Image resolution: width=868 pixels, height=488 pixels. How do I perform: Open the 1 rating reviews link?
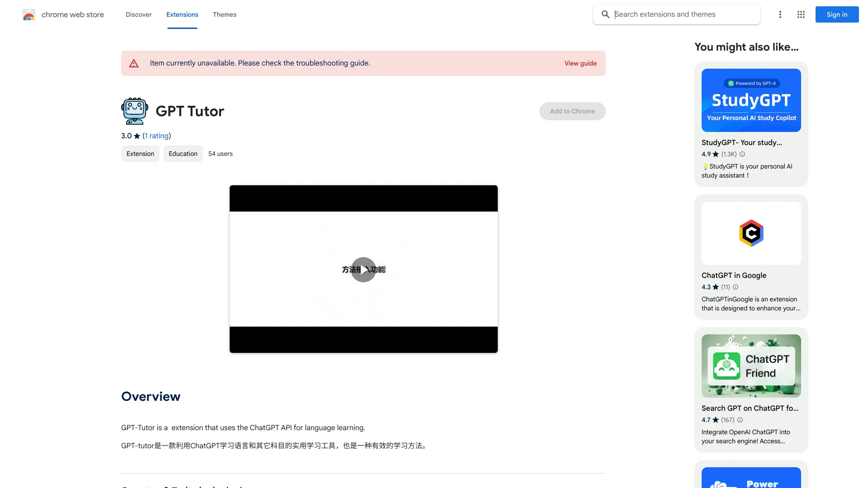(156, 136)
